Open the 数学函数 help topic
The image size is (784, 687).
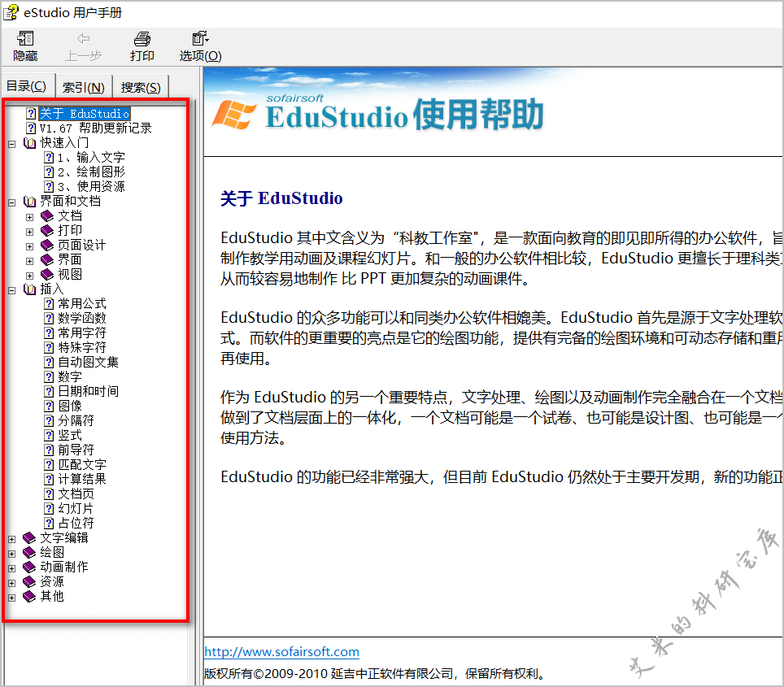pyautogui.click(x=81, y=319)
